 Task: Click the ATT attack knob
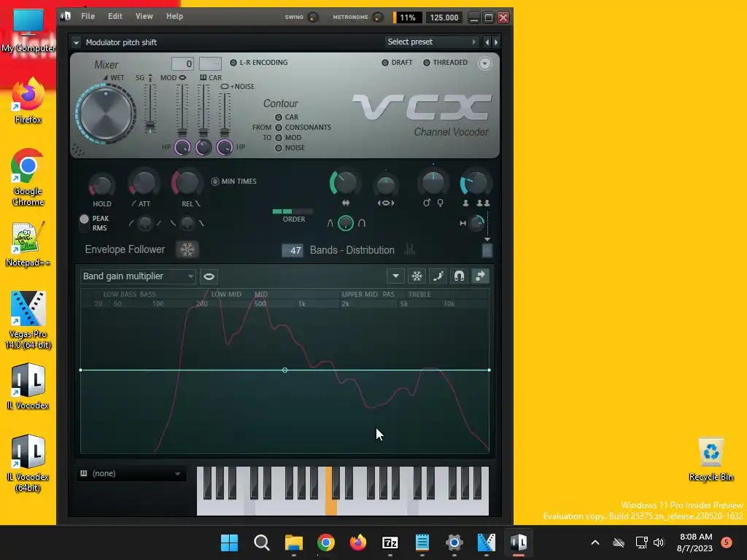click(144, 183)
